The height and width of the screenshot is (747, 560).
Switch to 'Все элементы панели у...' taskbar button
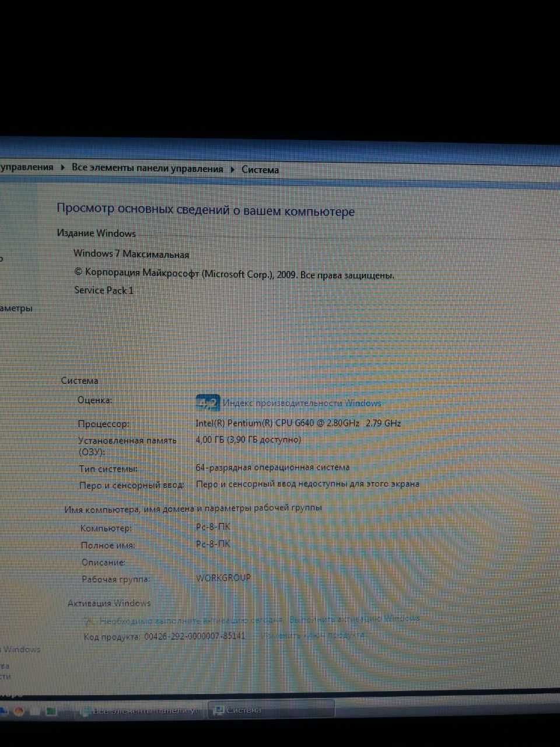pos(141,711)
